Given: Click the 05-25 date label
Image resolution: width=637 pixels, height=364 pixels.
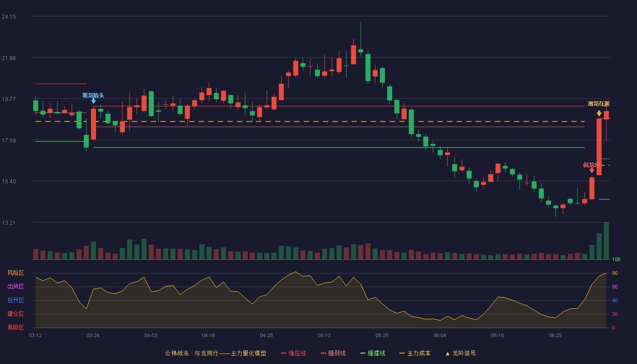Looking at the screenshot, I should (x=382, y=335).
